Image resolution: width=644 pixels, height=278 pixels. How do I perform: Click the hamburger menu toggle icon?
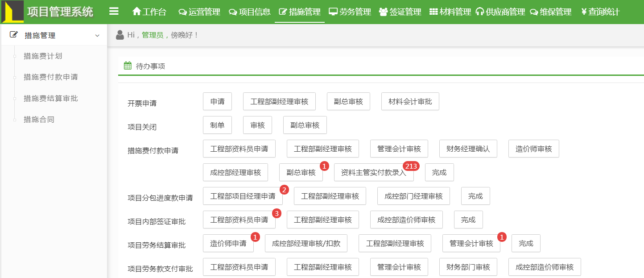pos(114,11)
